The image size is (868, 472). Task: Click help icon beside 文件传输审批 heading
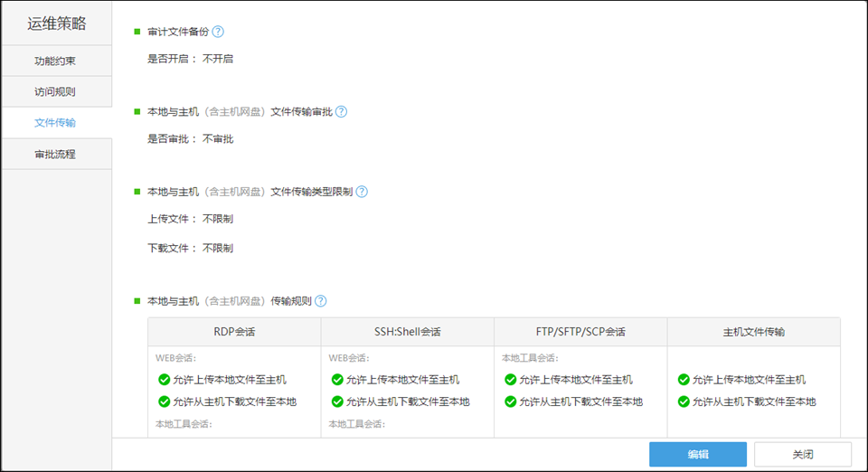(x=341, y=112)
